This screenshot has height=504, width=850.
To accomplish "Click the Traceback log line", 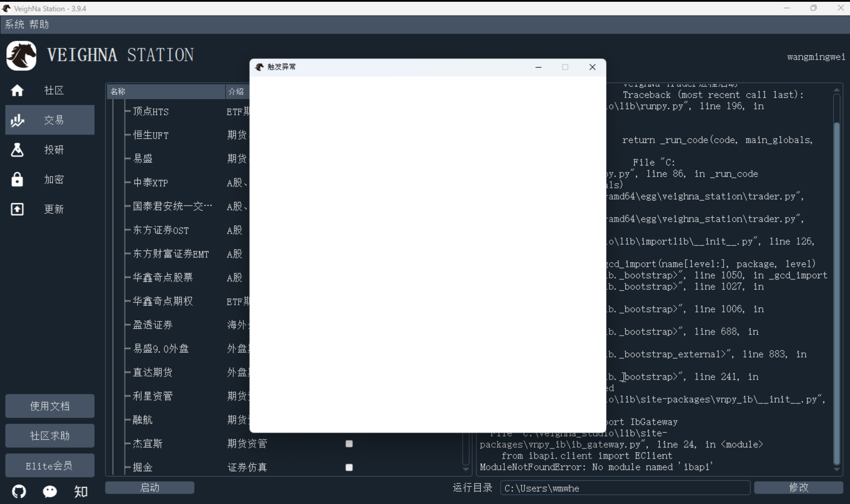I will pos(713,95).
